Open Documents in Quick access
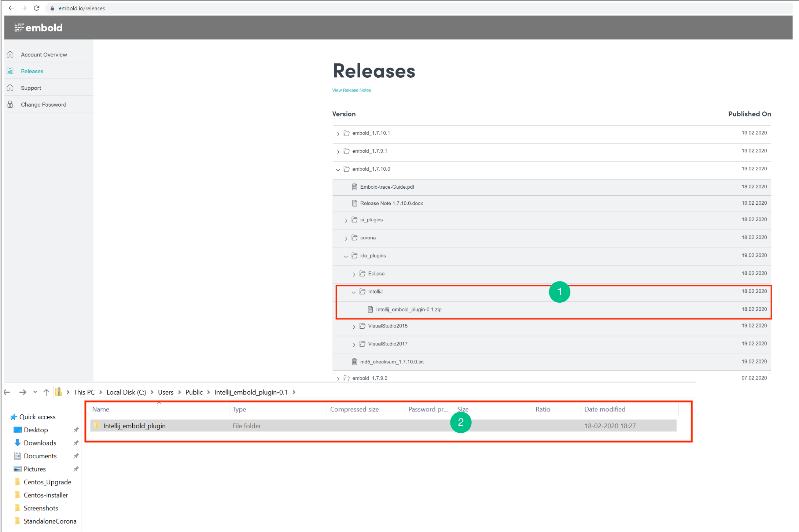The height and width of the screenshot is (532, 799). pos(40,456)
